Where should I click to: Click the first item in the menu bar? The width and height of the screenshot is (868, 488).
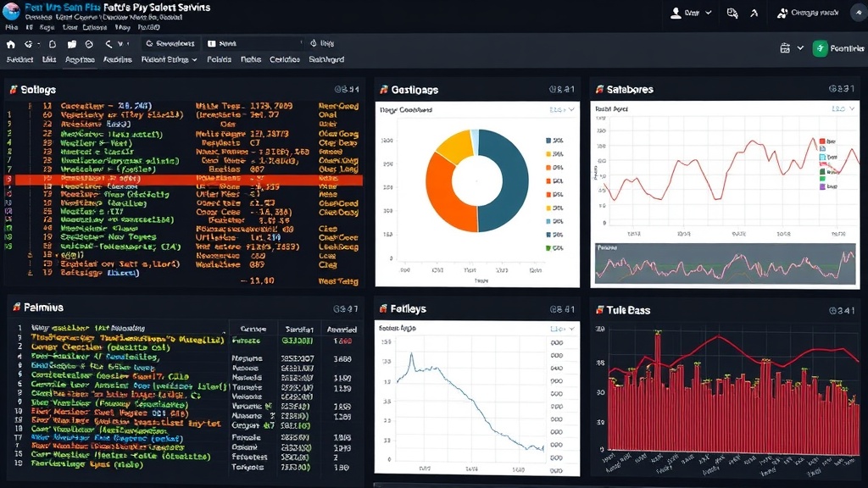[x=19, y=60]
